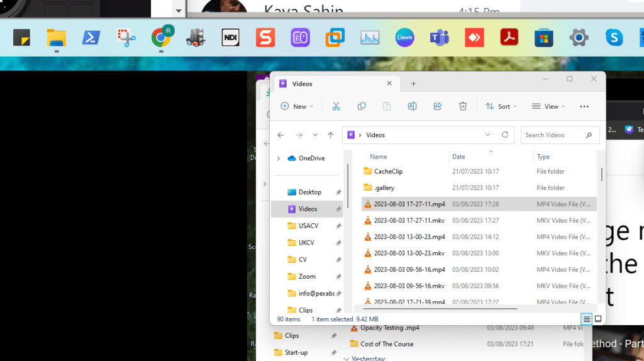Sort by Name column header
Screen dimensions: 644x361
(378, 157)
